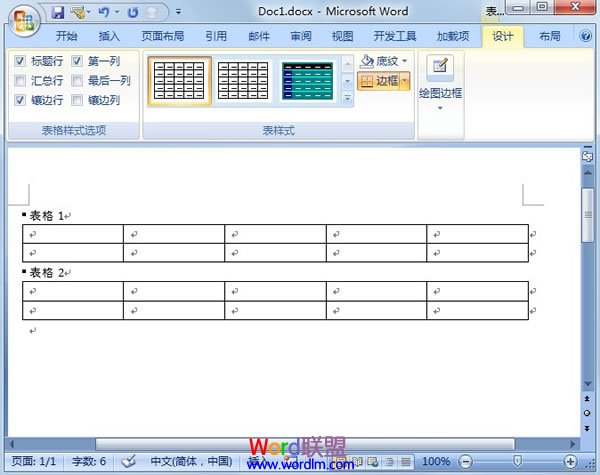Click the vertical scrollbar up arrow
Viewport: 600px width, 475px height.
[588, 173]
